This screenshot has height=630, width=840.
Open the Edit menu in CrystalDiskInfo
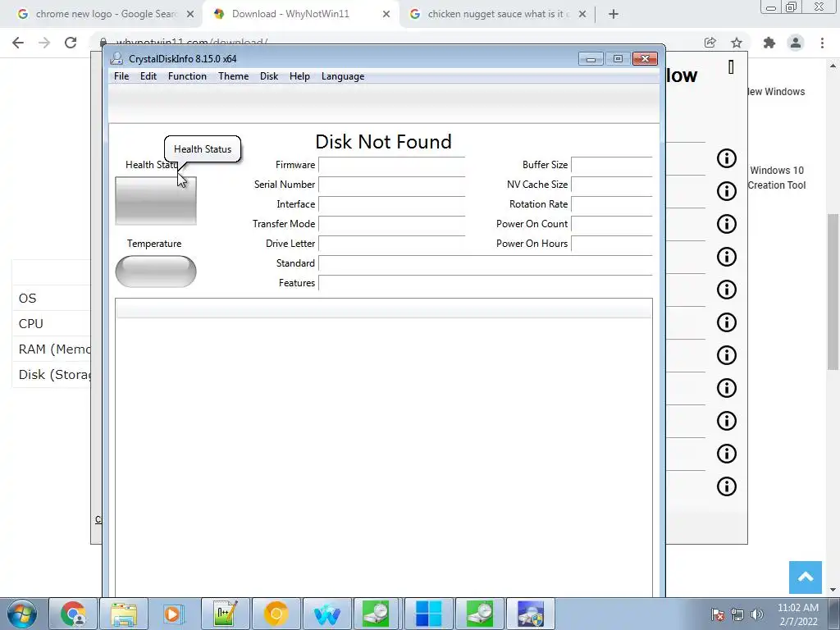pos(148,76)
